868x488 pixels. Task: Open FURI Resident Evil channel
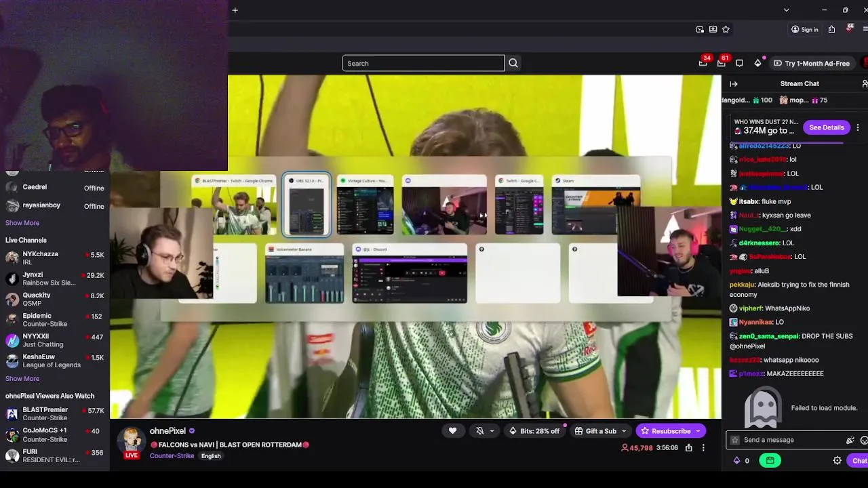coord(55,455)
